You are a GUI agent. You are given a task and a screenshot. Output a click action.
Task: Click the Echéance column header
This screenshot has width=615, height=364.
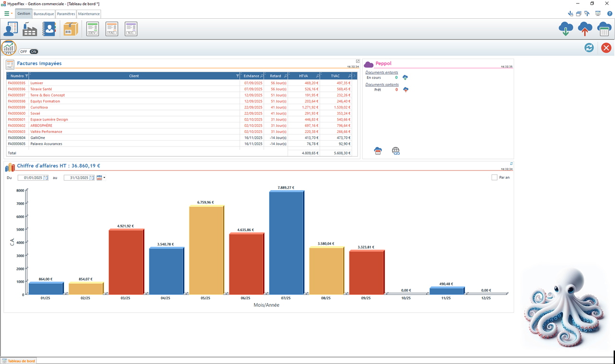(x=251, y=76)
